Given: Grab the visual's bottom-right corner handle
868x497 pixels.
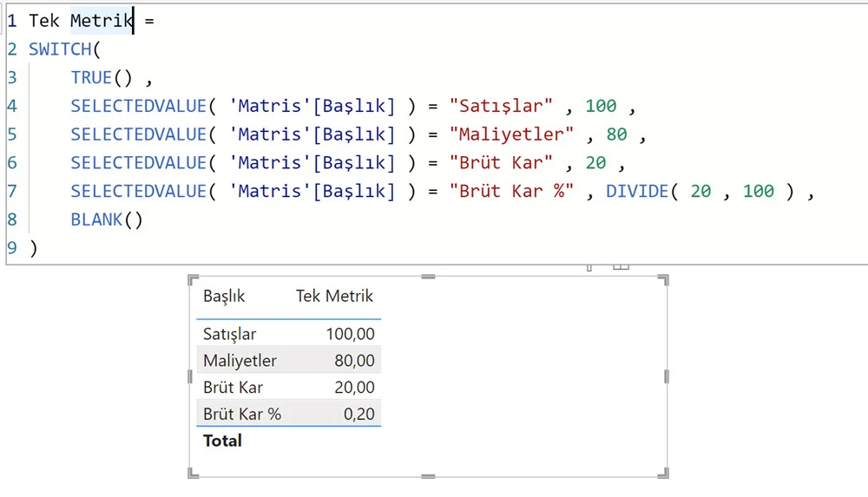Looking at the screenshot, I should point(664,474).
